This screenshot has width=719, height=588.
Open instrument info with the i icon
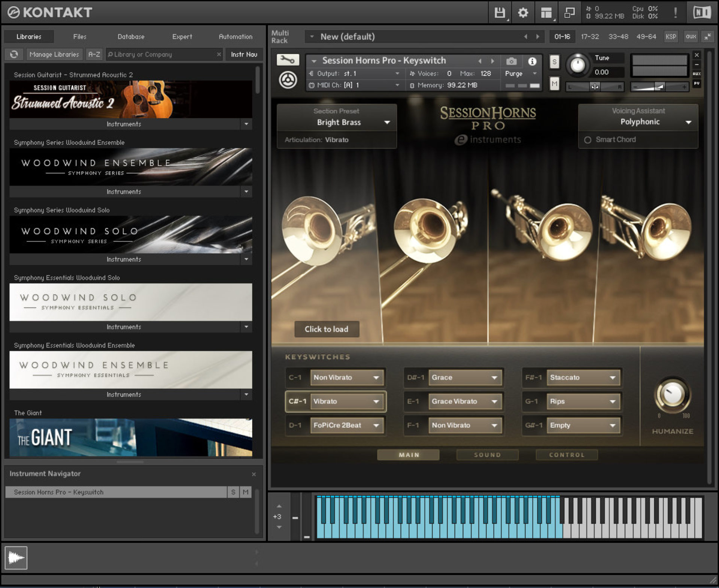[x=532, y=61]
